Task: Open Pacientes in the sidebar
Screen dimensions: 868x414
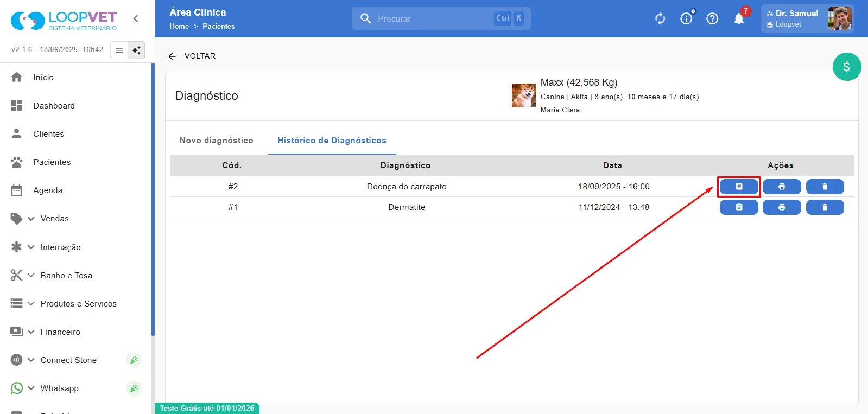Action: tap(52, 162)
